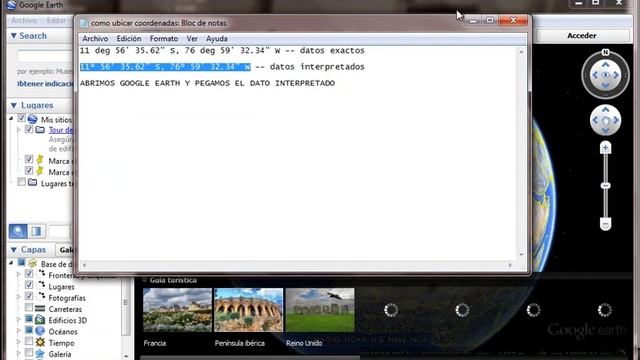This screenshot has width=640, height=360.
Task: Expand the Edificios 3D layer node
Action: [x=18, y=319]
